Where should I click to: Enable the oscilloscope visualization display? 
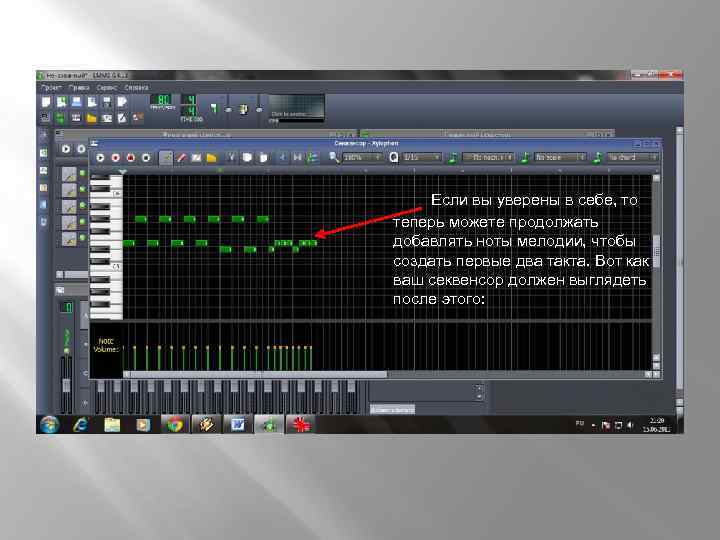point(297,108)
